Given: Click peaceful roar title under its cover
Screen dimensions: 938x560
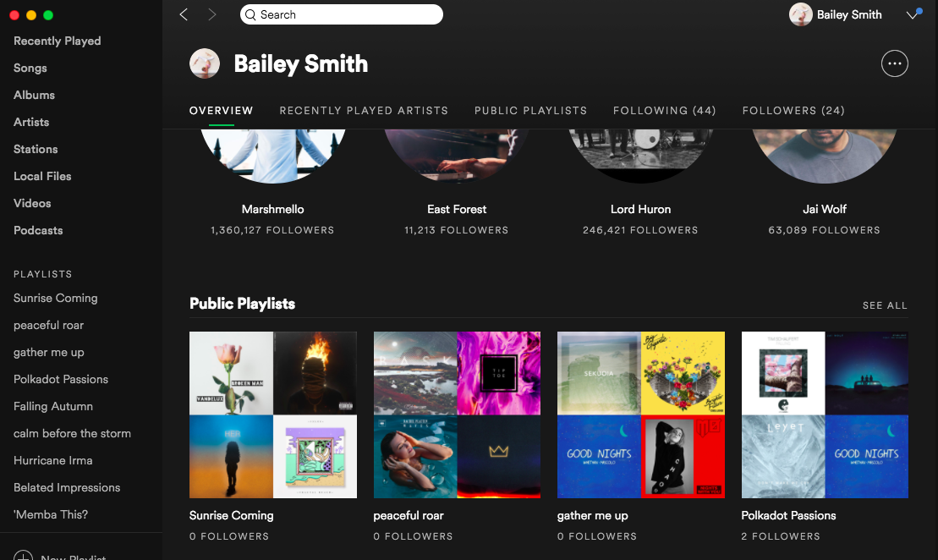Looking at the screenshot, I should (409, 516).
